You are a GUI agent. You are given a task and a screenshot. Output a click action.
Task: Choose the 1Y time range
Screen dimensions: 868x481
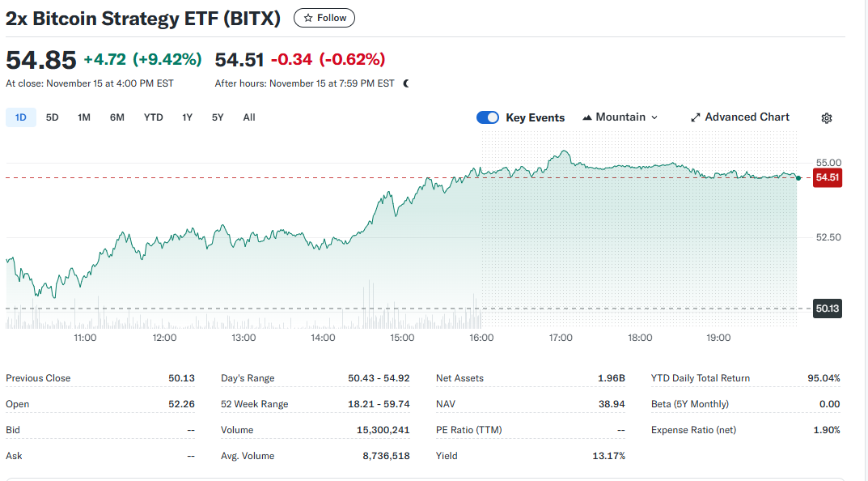tap(187, 117)
